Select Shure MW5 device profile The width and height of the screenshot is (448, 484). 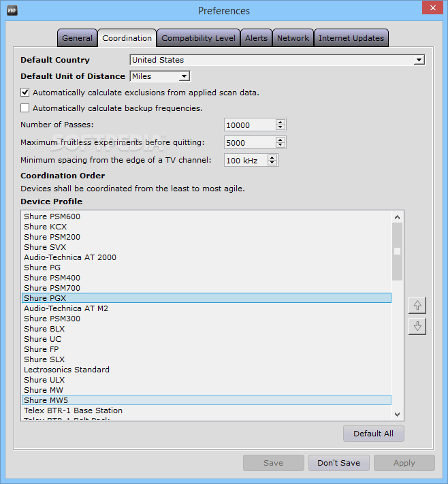[x=206, y=400]
